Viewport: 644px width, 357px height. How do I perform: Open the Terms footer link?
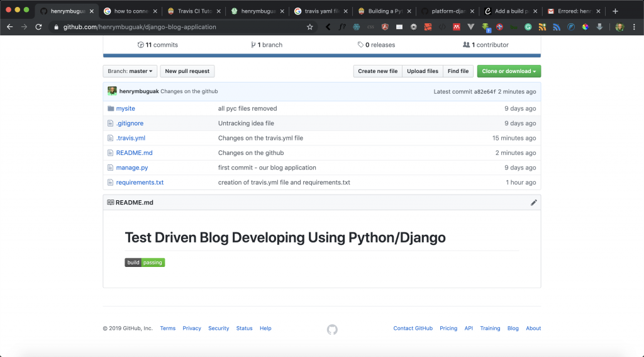click(x=167, y=328)
